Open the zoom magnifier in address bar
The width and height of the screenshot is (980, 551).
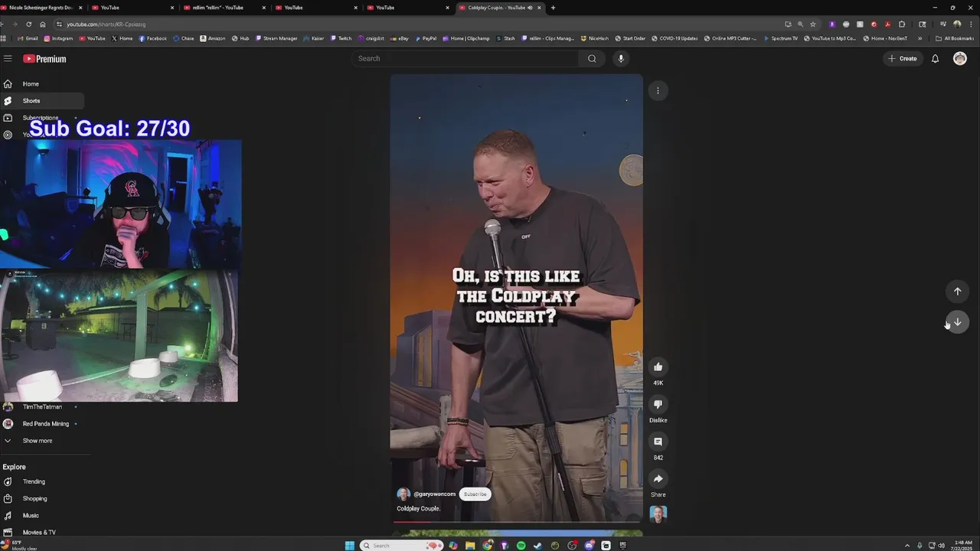tap(800, 24)
